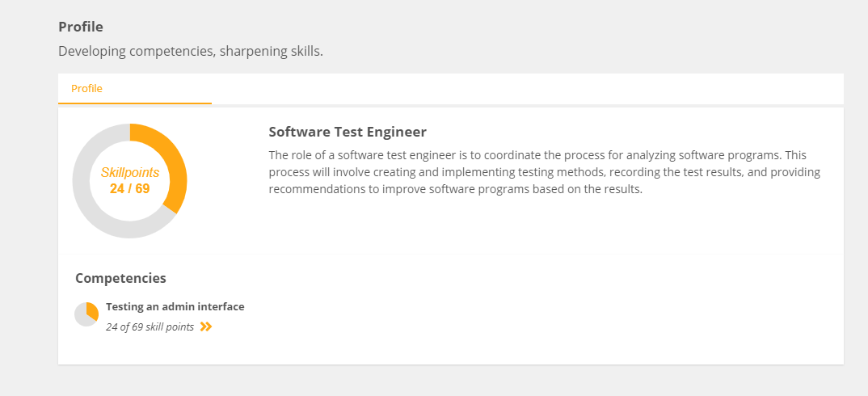The image size is (868, 396).
Task: Click the Software Test Engineer heading
Action: [x=348, y=132]
